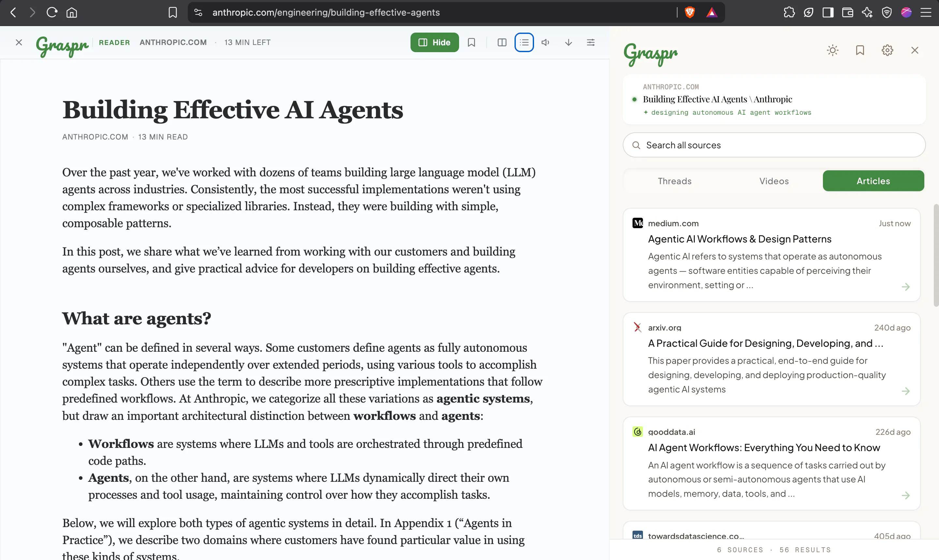Click the medium.com source name
The image size is (939, 560).
coord(673,223)
